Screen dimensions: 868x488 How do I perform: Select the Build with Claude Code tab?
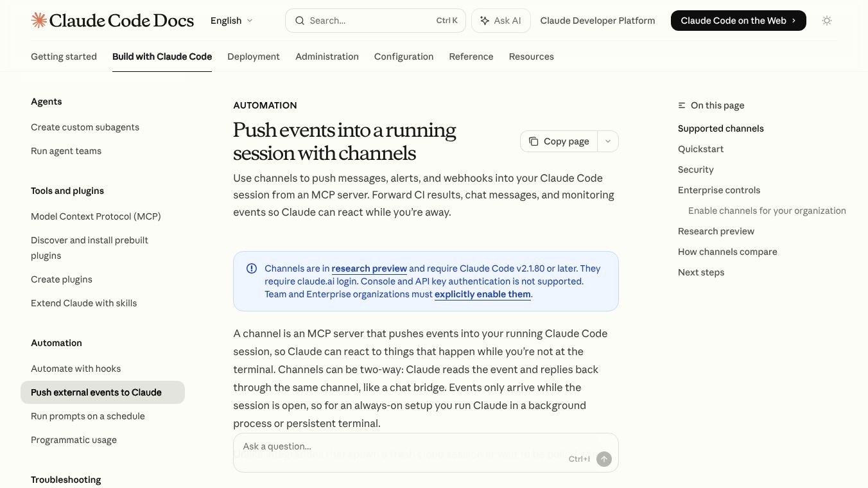(162, 57)
